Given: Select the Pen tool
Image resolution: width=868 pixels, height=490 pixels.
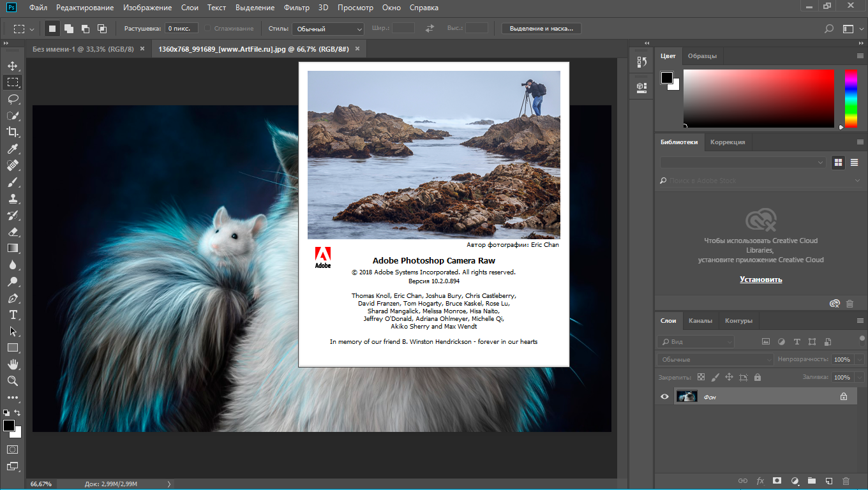Looking at the screenshot, I should [12, 298].
